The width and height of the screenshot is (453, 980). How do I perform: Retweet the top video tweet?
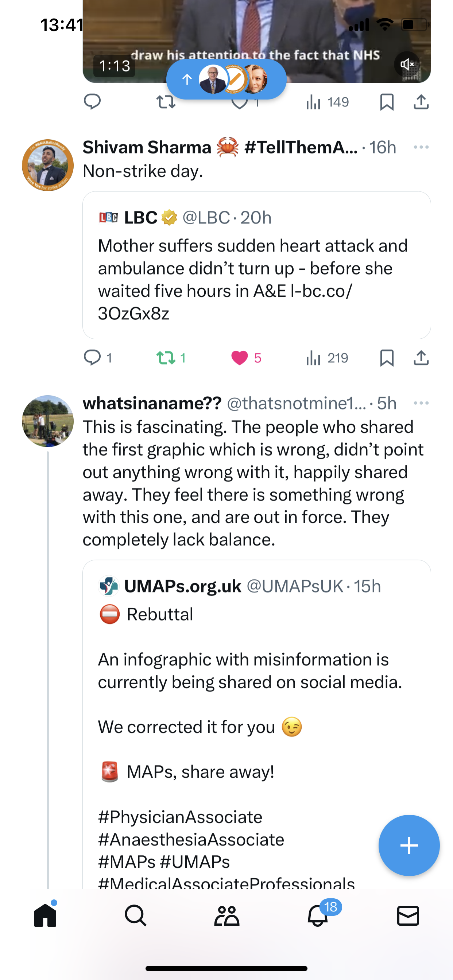[166, 102]
